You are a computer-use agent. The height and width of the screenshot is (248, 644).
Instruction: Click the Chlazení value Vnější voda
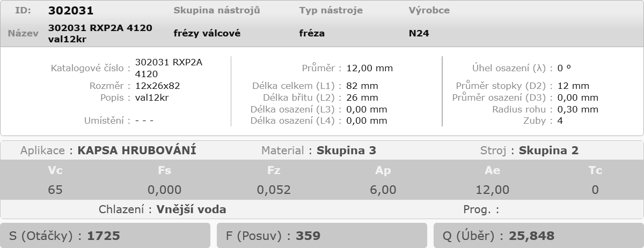(x=192, y=209)
